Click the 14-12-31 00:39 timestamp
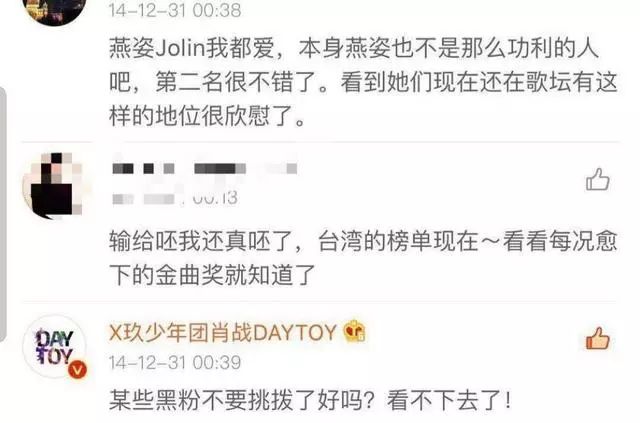Screen dimensions: 640x423 175,363
